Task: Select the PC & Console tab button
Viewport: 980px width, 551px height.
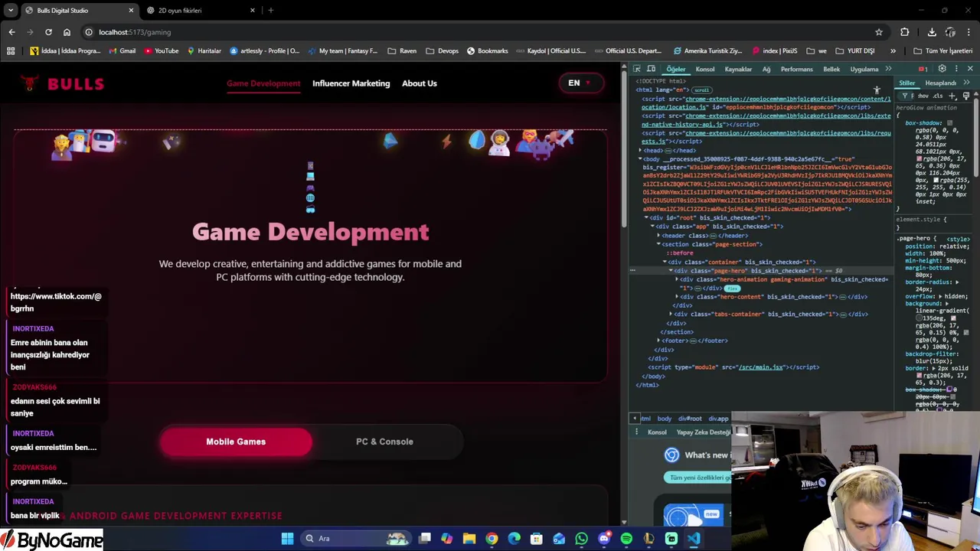Action: pyautogui.click(x=384, y=442)
